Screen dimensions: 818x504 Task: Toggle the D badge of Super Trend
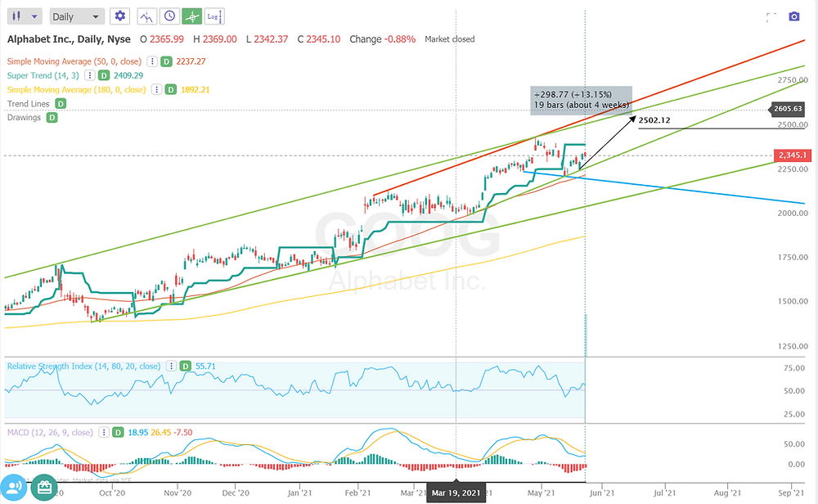pos(104,75)
